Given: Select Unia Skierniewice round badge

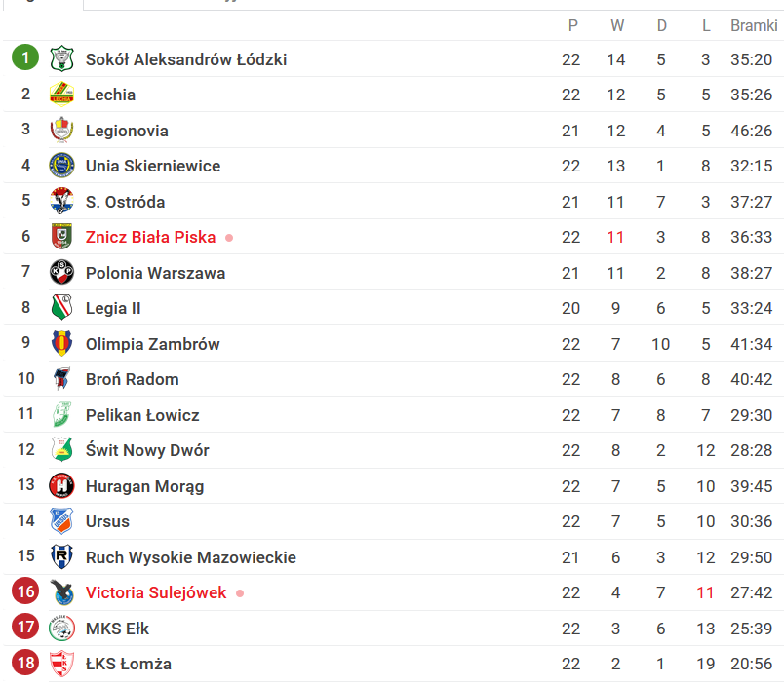Looking at the screenshot, I should (x=61, y=166).
